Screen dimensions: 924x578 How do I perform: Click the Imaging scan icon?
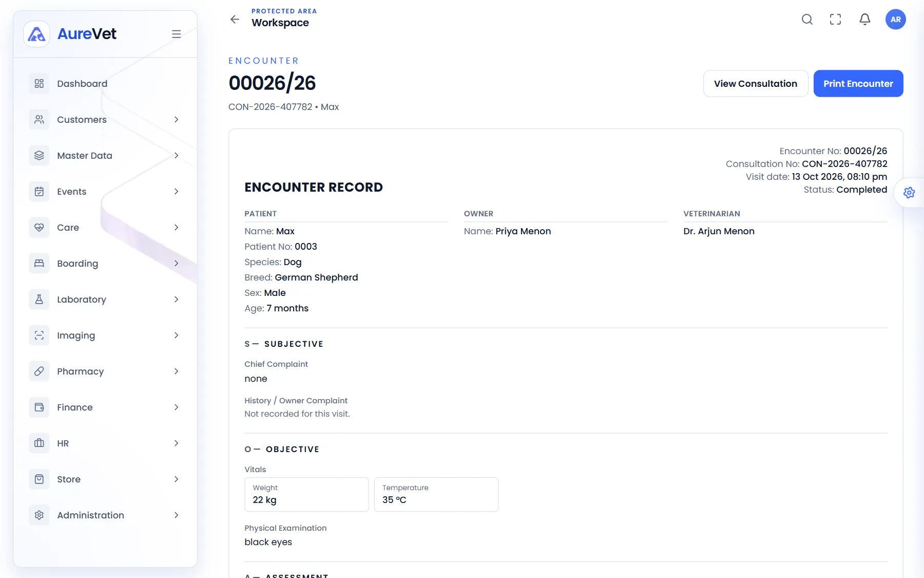[39, 335]
